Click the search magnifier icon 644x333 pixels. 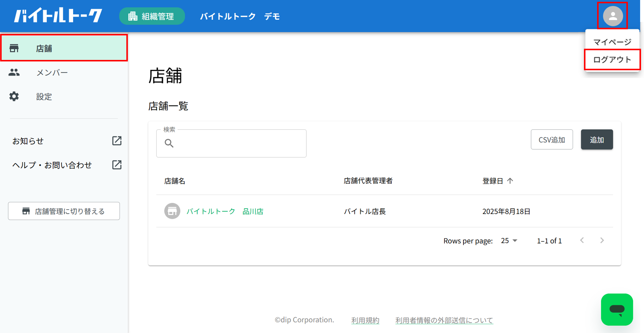pos(169,143)
